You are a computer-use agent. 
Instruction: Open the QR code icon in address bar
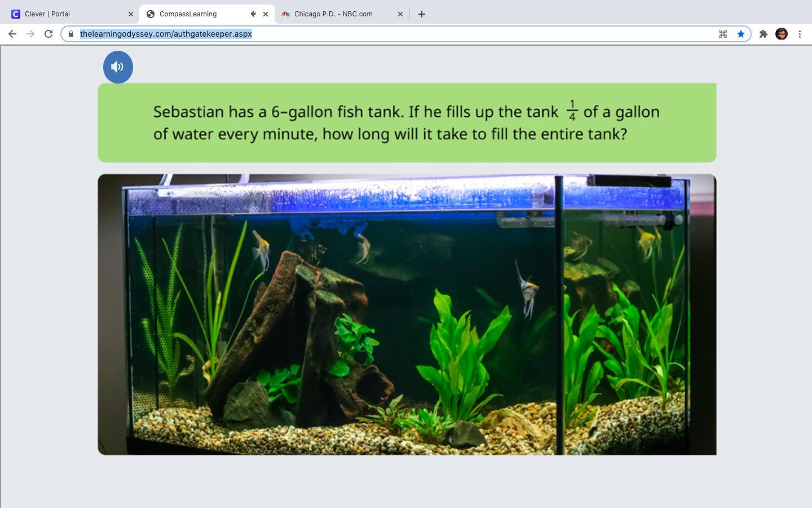pyautogui.click(x=723, y=34)
